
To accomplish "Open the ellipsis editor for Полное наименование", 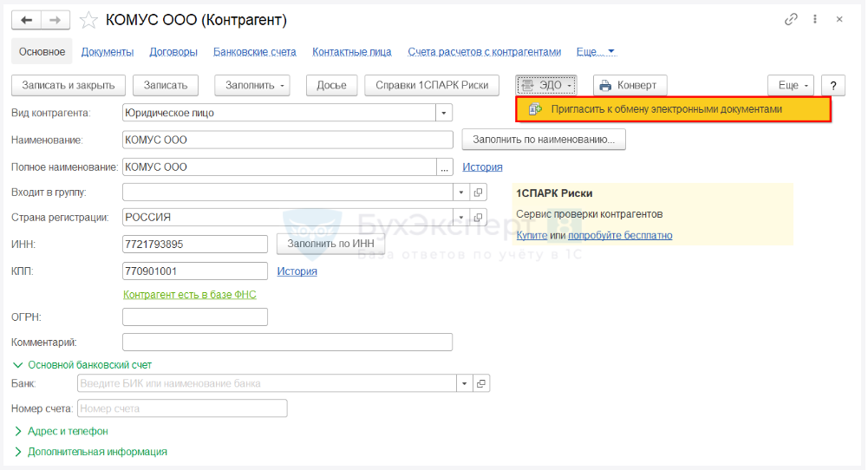I will pos(445,167).
